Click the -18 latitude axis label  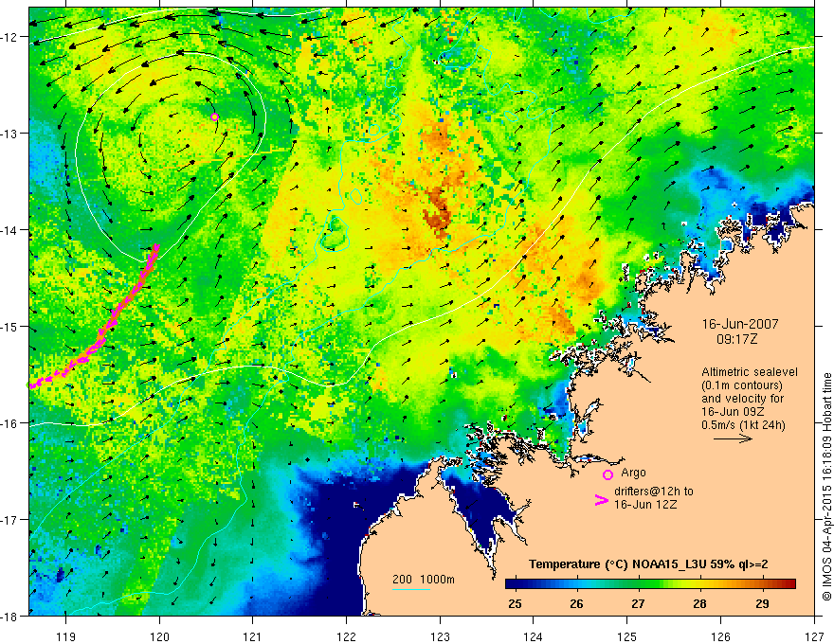pos(10,617)
